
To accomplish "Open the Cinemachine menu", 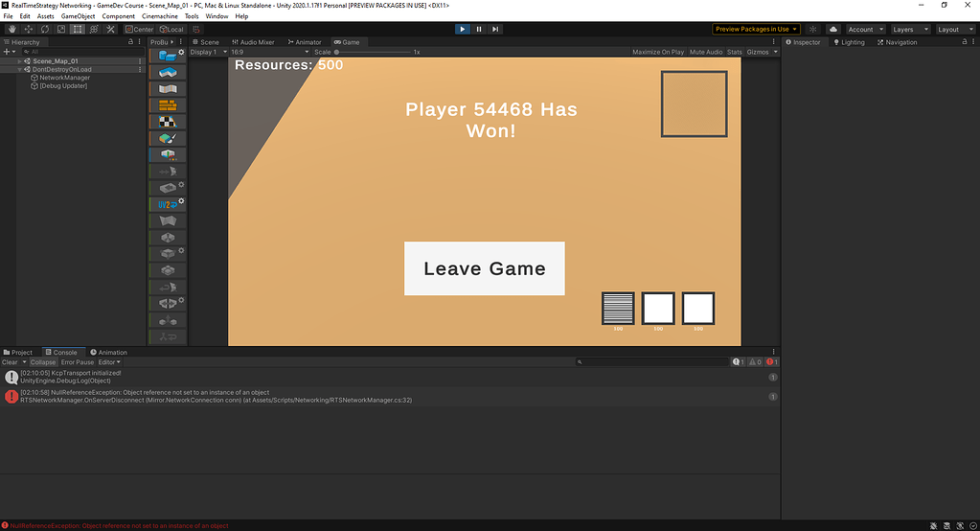I will click(159, 16).
